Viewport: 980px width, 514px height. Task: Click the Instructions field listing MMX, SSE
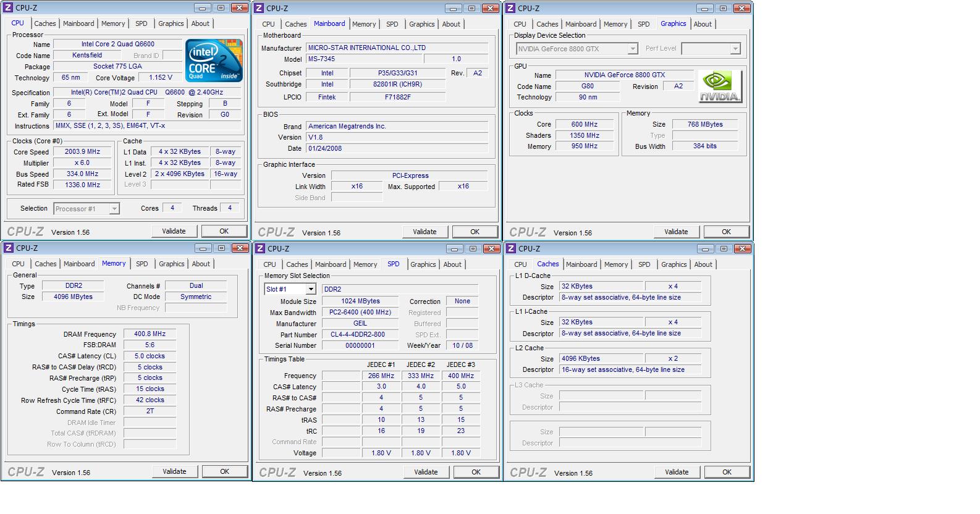point(148,125)
